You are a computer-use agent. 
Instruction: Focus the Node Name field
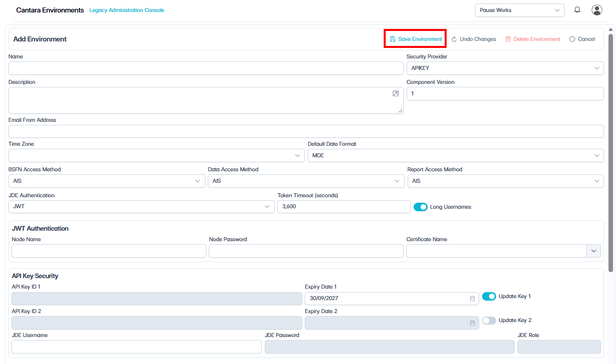point(109,251)
